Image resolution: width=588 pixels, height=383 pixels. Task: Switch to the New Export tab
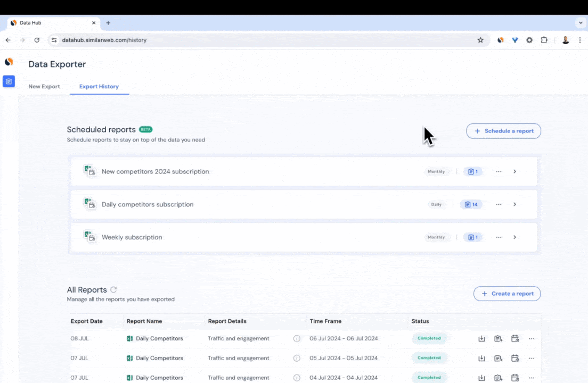pos(44,86)
